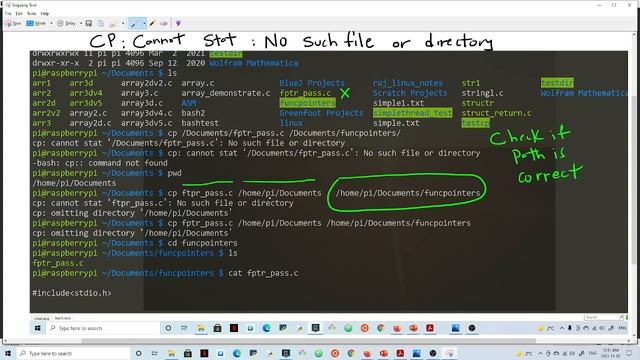This screenshot has height=360, width=640.
Task: Expand the Mode dropdown arrow
Action: pos(51,24)
